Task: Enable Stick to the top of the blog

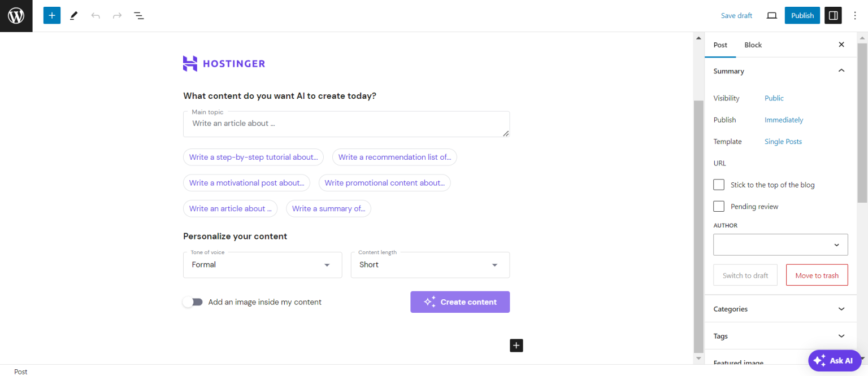Action: coord(719,185)
